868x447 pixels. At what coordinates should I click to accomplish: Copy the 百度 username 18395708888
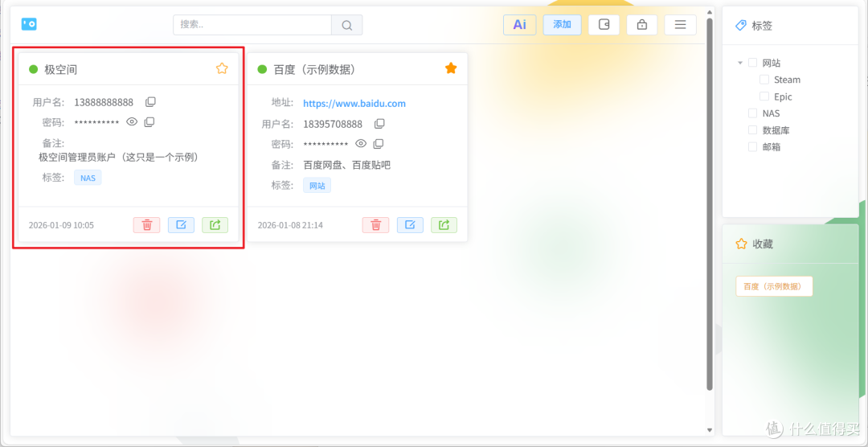[379, 124]
